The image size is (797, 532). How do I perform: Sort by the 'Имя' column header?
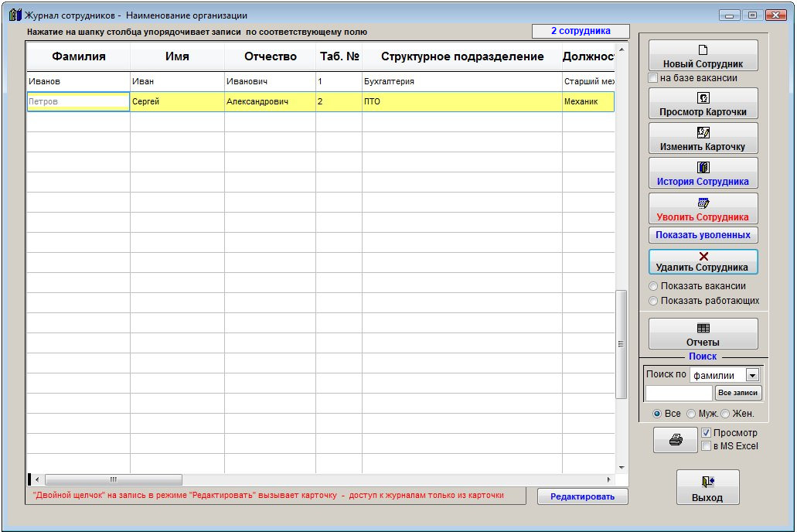tap(177, 56)
